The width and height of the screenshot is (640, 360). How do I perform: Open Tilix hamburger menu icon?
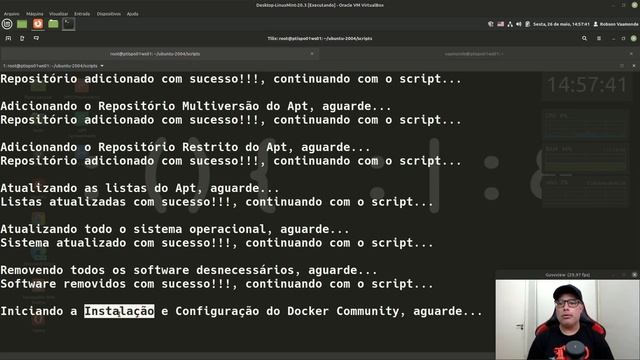(599, 38)
